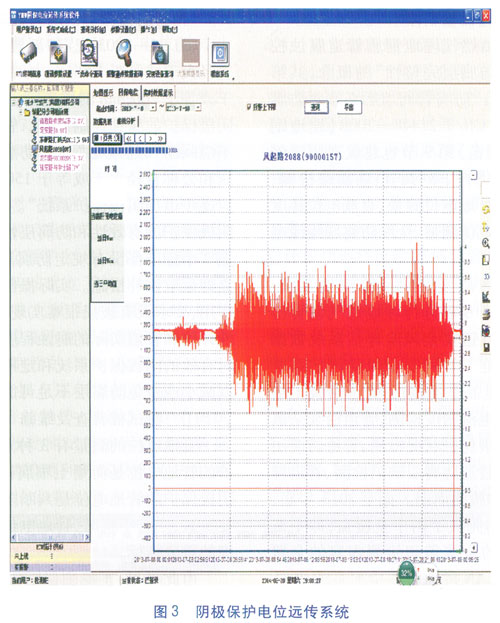Click the first button beside the checkbox
Screen dimensions: 500x623
click(x=316, y=107)
